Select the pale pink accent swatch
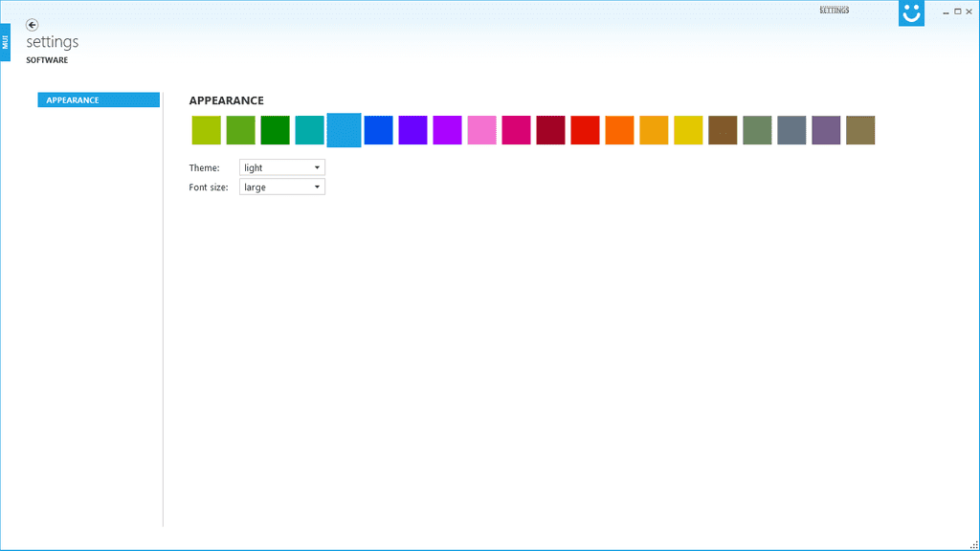 pyautogui.click(x=481, y=130)
